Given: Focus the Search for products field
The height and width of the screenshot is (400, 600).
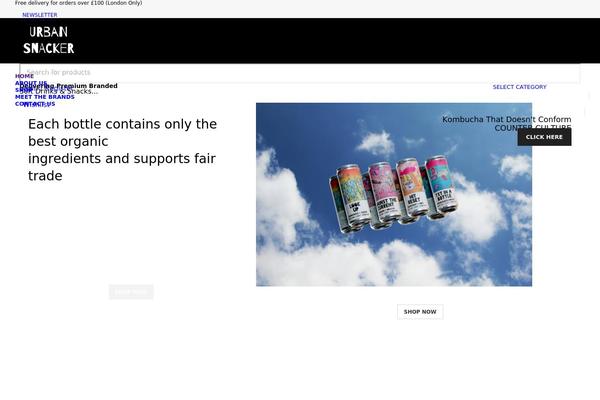Looking at the screenshot, I should coord(300,73).
